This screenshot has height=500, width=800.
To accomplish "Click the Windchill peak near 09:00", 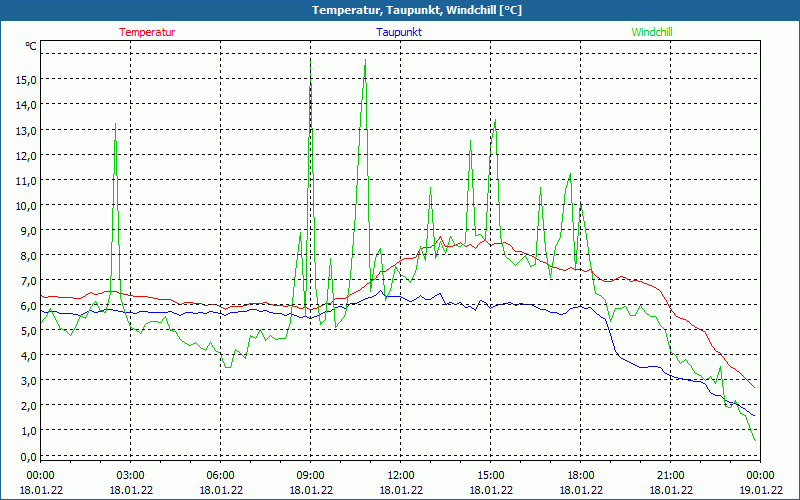I will [x=311, y=61].
